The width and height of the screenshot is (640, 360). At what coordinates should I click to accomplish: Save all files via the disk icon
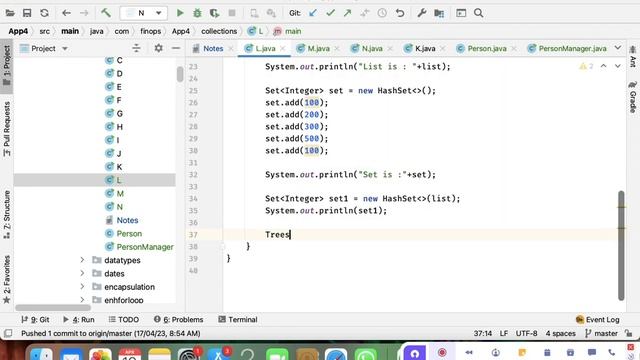[x=27, y=13]
